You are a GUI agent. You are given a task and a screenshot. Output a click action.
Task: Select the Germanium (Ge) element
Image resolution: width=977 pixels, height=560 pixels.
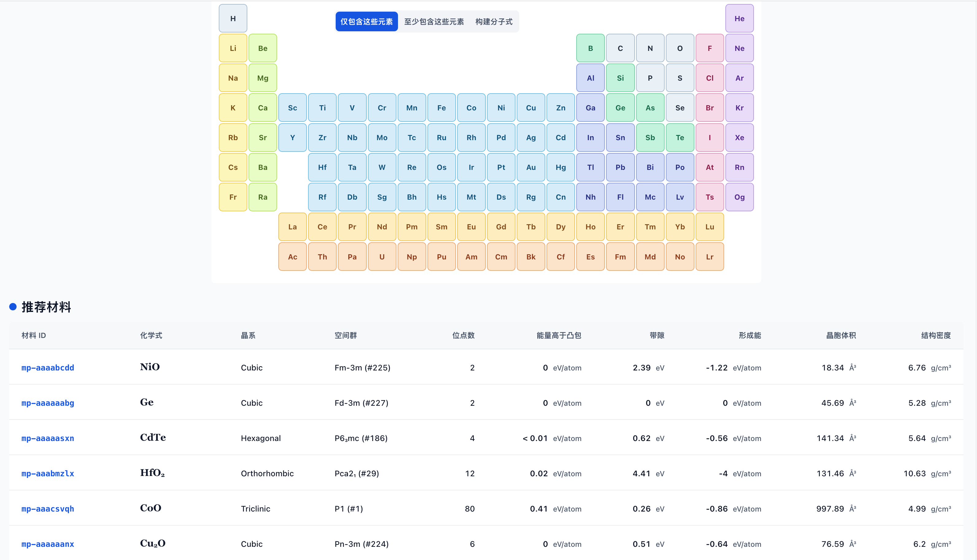(620, 108)
